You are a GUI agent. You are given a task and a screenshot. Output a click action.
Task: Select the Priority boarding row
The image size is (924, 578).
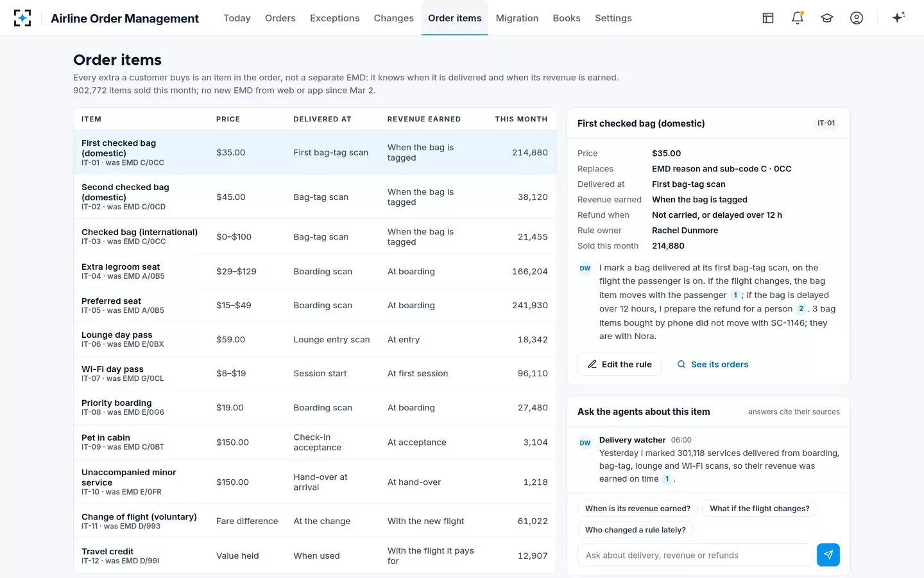point(314,408)
